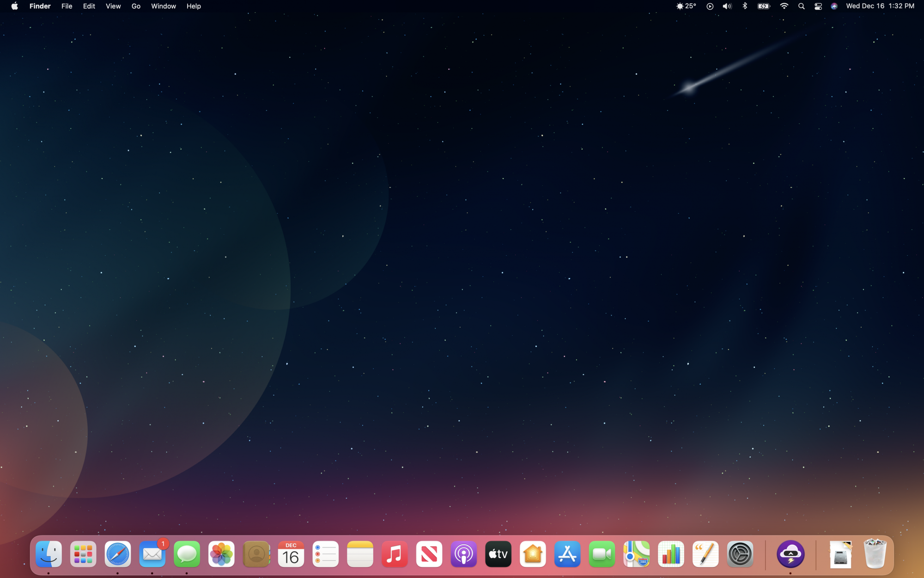Click the Bluetooth menu bar icon
Screen dimensions: 924x578
coord(745,6)
